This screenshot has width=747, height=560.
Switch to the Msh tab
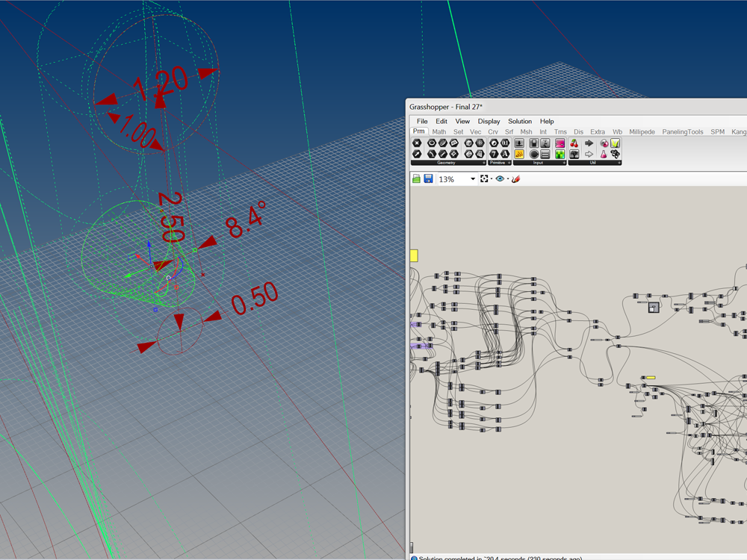point(527,132)
